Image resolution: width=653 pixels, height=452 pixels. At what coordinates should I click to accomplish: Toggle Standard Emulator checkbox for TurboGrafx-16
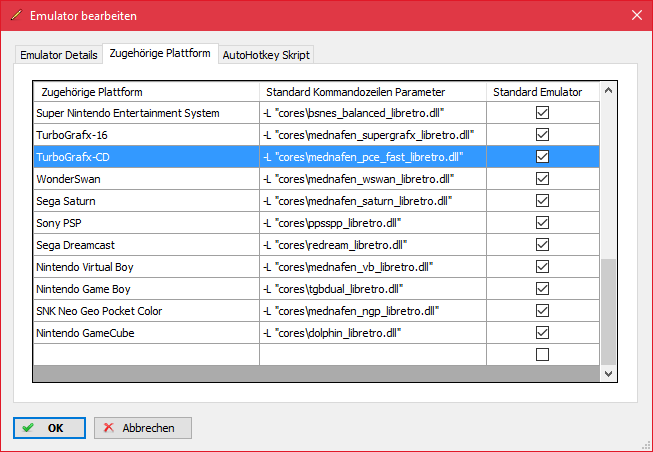(542, 135)
